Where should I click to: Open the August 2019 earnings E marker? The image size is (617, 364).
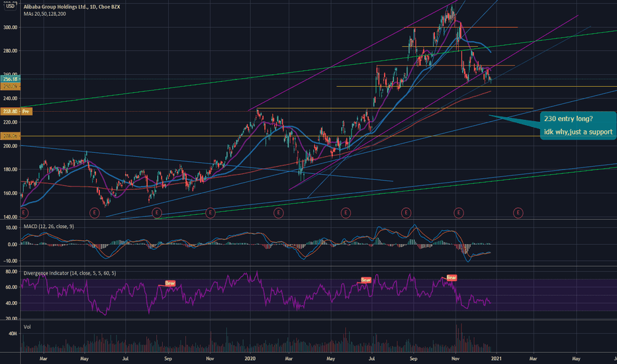tap(157, 213)
